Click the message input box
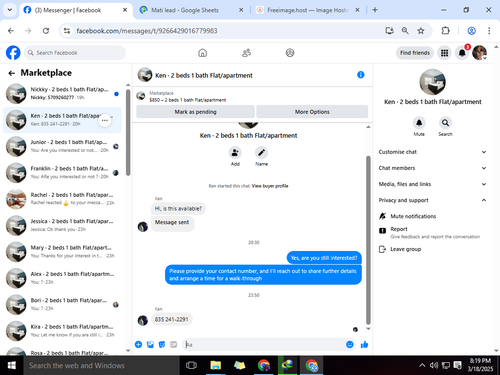 (263, 344)
